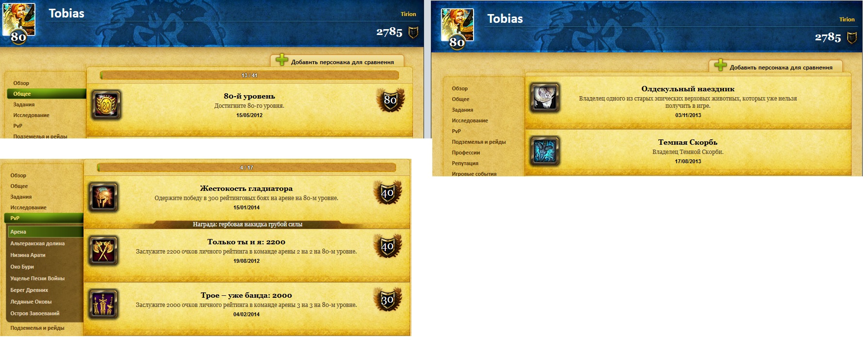The width and height of the screenshot is (868, 340).
Task: Click the Темная Скорбь achievement icon
Action: (x=544, y=151)
